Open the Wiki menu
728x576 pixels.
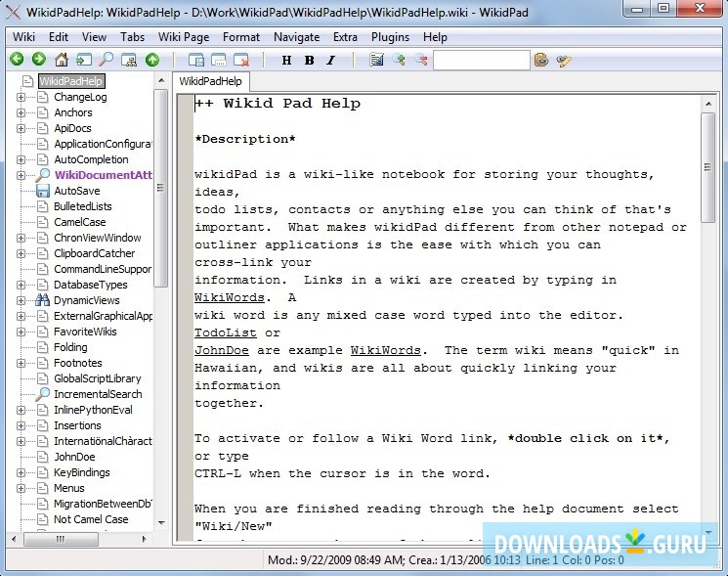pyautogui.click(x=23, y=37)
